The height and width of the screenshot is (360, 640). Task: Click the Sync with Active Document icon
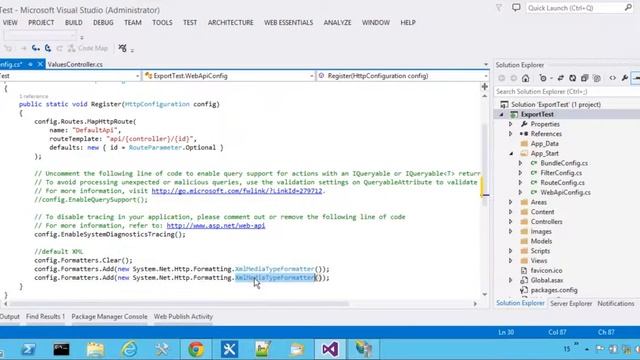tap(560, 78)
